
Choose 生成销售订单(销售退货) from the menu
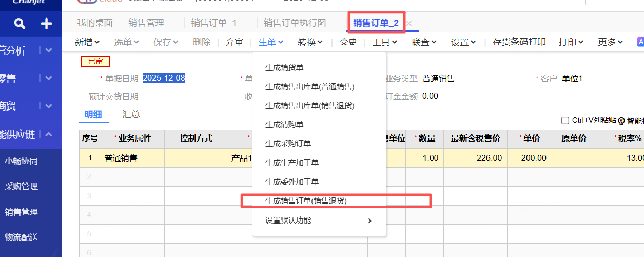click(306, 201)
